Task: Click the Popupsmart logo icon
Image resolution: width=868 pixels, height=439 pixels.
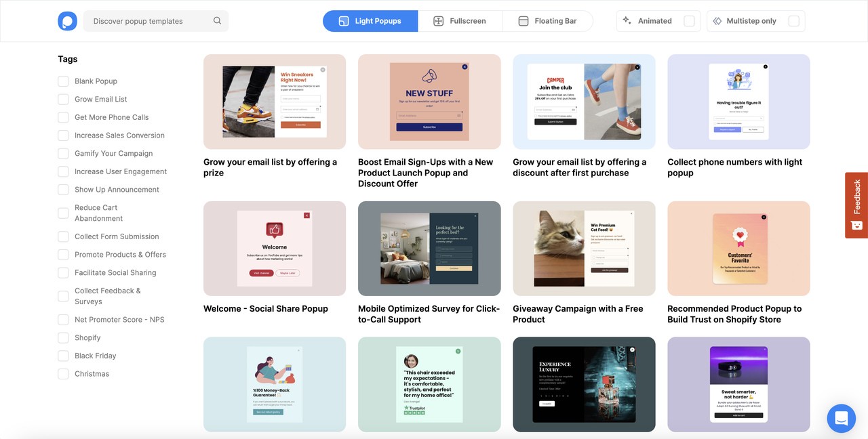Action: click(68, 21)
